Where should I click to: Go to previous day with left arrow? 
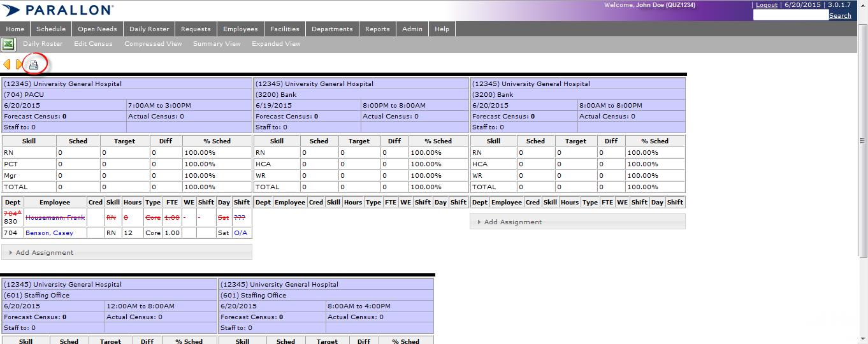(x=7, y=64)
